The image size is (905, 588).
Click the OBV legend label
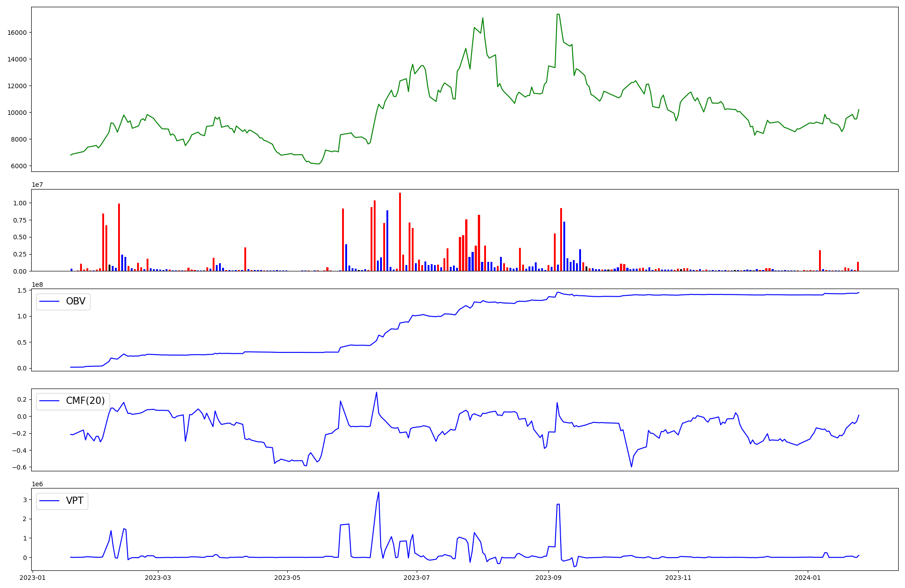[x=76, y=301]
